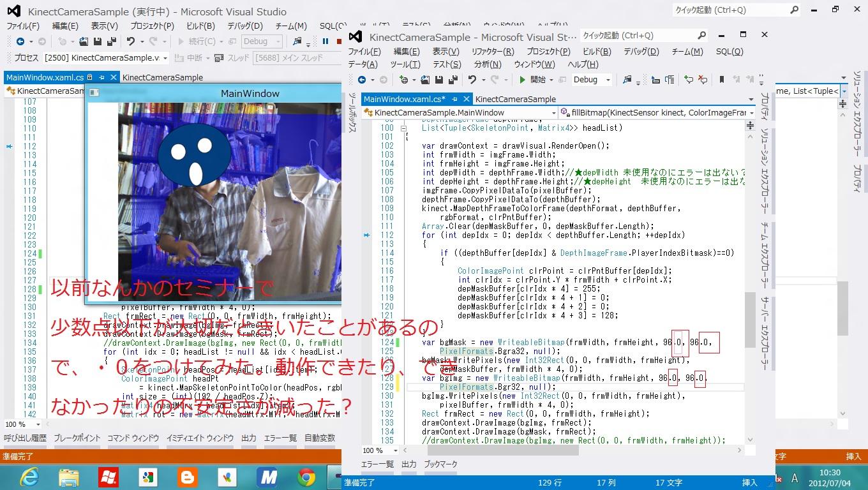
Task: Click the comment-out selection icon
Action: [689, 80]
